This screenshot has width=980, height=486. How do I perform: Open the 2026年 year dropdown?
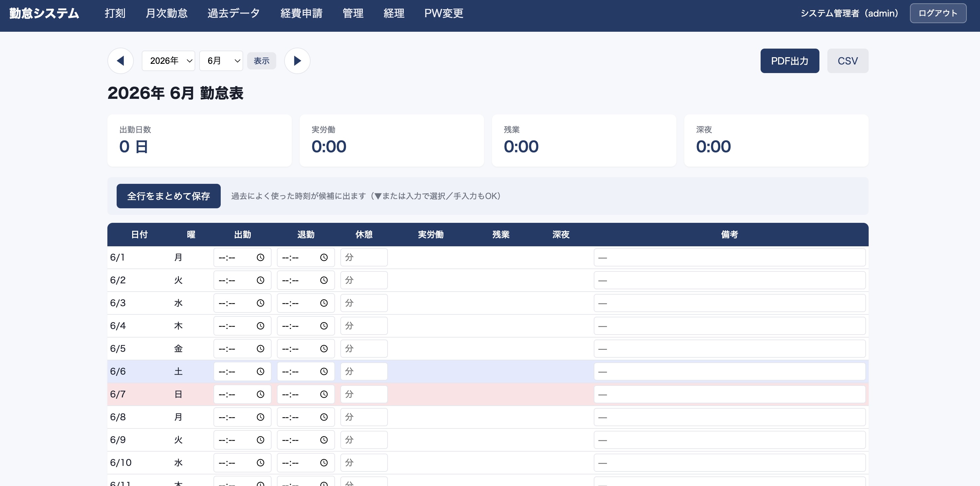click(x=168, y=61)
